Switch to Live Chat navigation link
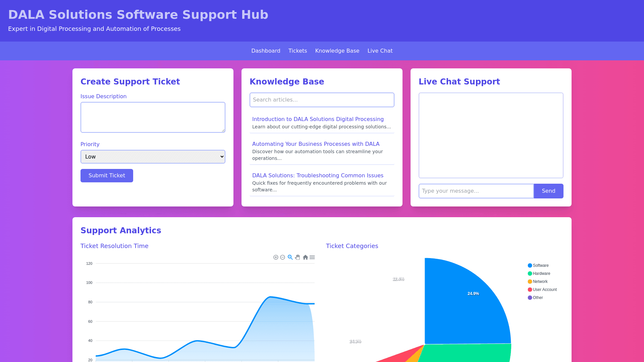Viewport: 644px width, 362px height. point(380,51)
